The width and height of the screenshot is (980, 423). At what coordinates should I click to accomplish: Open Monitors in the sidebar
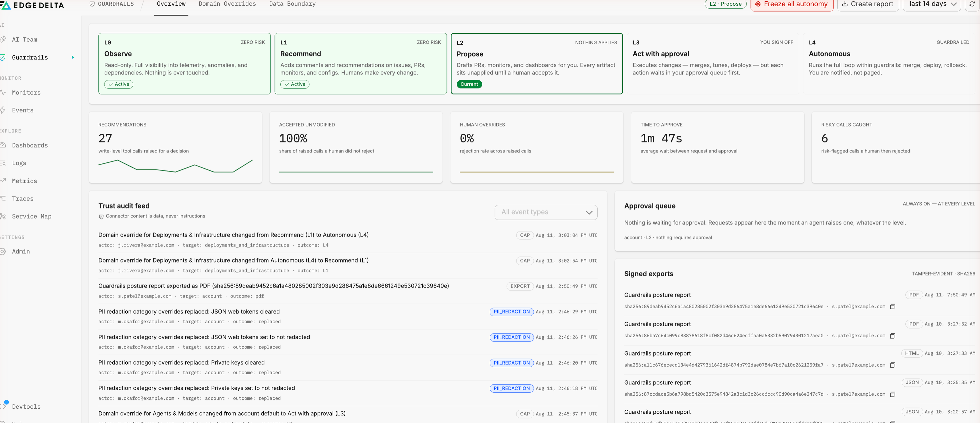(26, 92)
